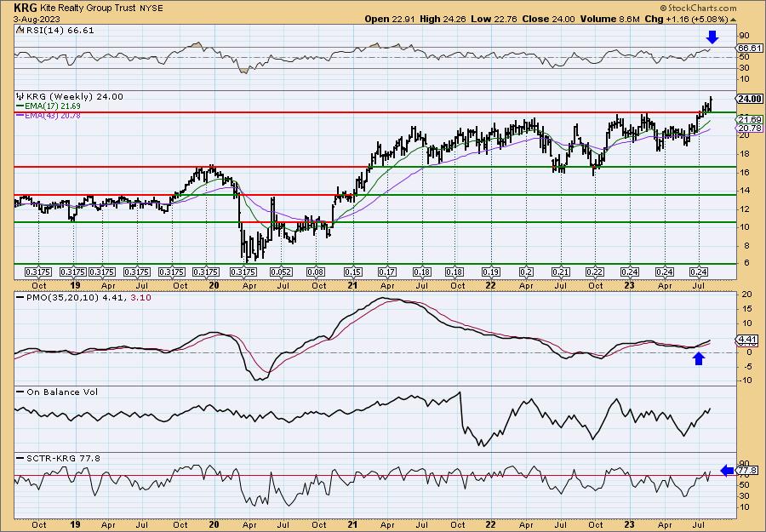
Task: Click the KRG (Weekly) 24.00 legend
Action: pyautogui.click(x=74, y=97)
